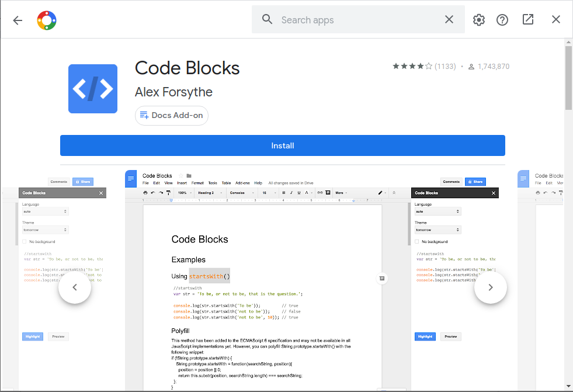Close the faded gray Code Blocks sidebar
573x392 pixels.
tap(101, 193)
